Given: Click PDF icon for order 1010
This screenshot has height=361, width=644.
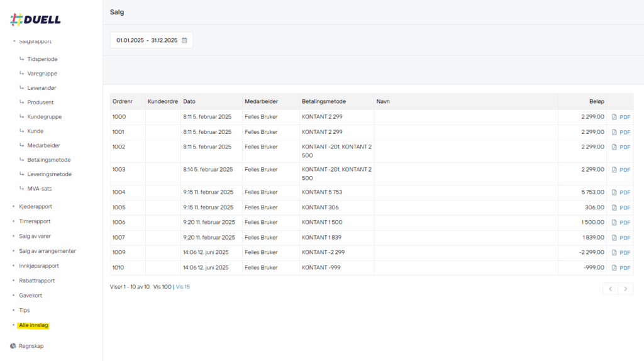Looking at the screenshot, I should click(614, 268).
